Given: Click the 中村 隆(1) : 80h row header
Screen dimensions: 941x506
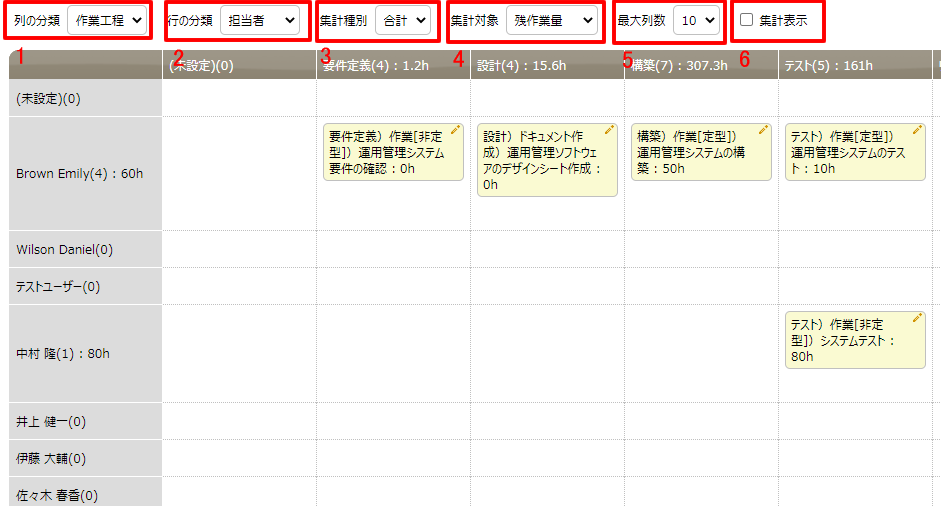Looking at the screenshot, I should (x=85, y=354).
